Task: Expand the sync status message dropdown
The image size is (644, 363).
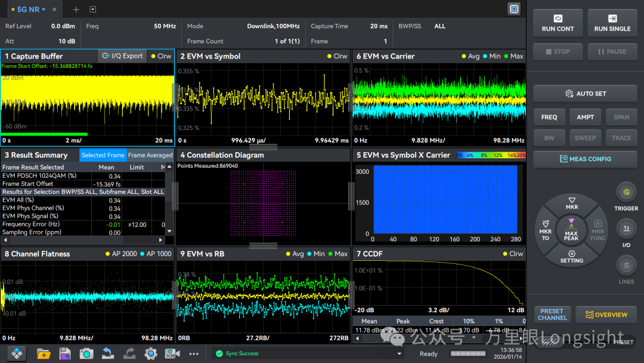Action: click(x=399, y=353)
